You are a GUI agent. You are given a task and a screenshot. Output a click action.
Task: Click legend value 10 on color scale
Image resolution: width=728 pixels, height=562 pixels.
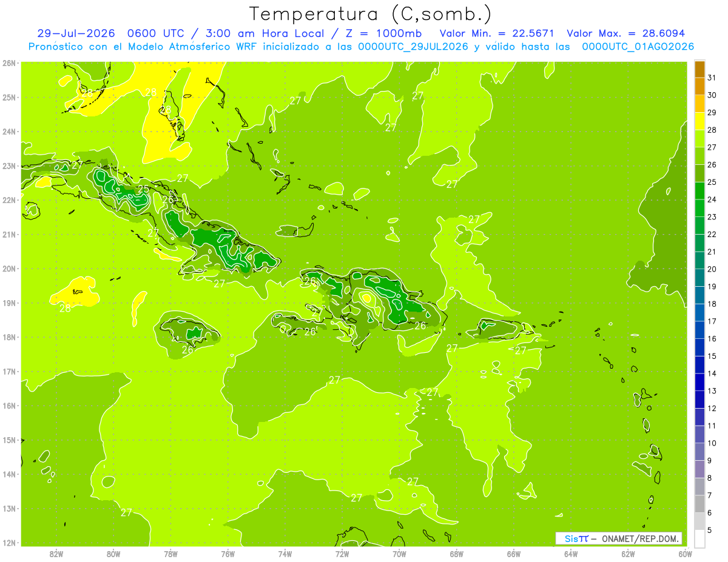[x=712, y=443]
